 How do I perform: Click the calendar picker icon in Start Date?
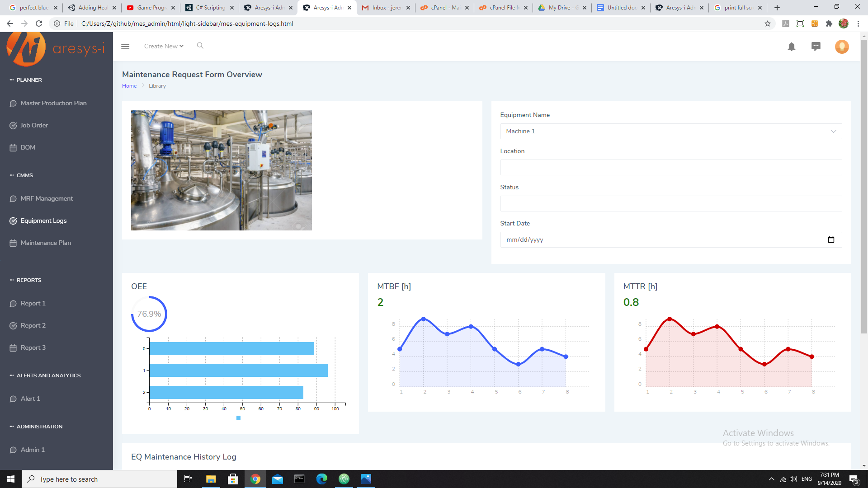click(x=831, y=239)
